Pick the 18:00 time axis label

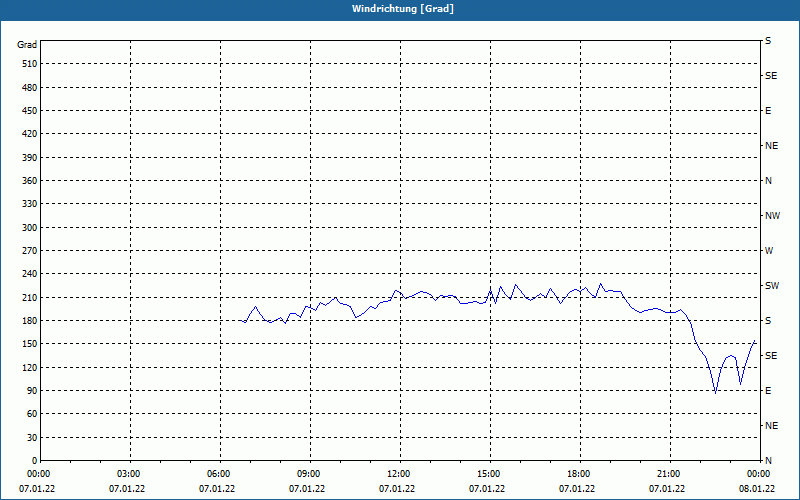click(x=579, y=474)
